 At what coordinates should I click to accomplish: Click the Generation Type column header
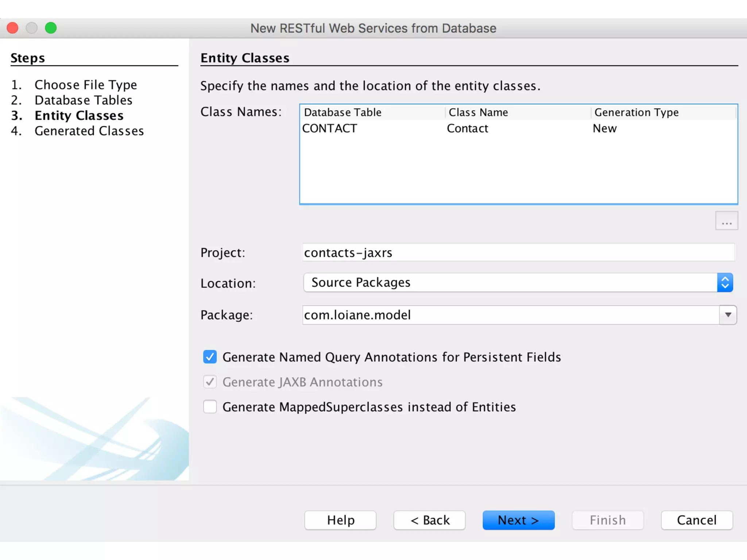tap(636, 112)
